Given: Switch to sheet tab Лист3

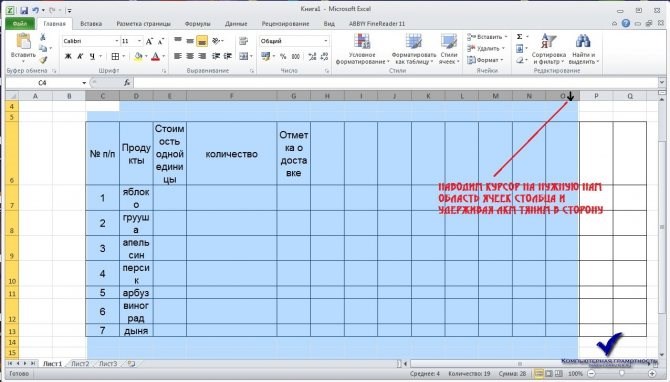Looking at the screenshot, I should (x=108, y=364).
